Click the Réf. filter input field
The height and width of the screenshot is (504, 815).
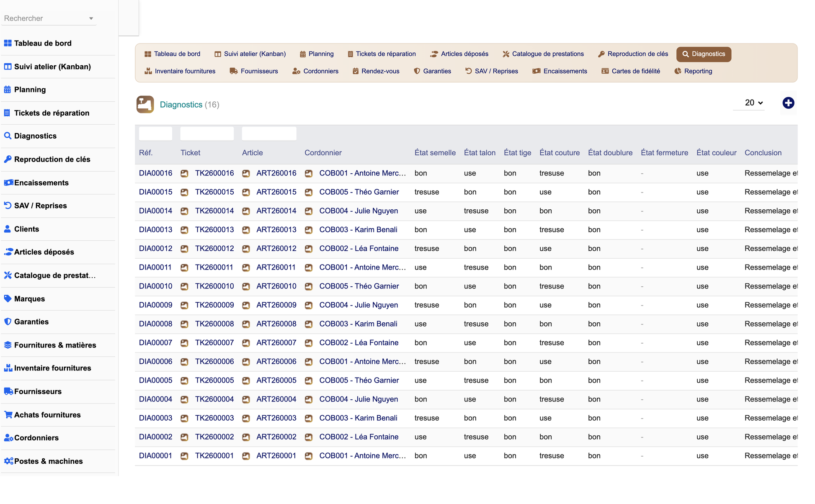click(155, 134)
